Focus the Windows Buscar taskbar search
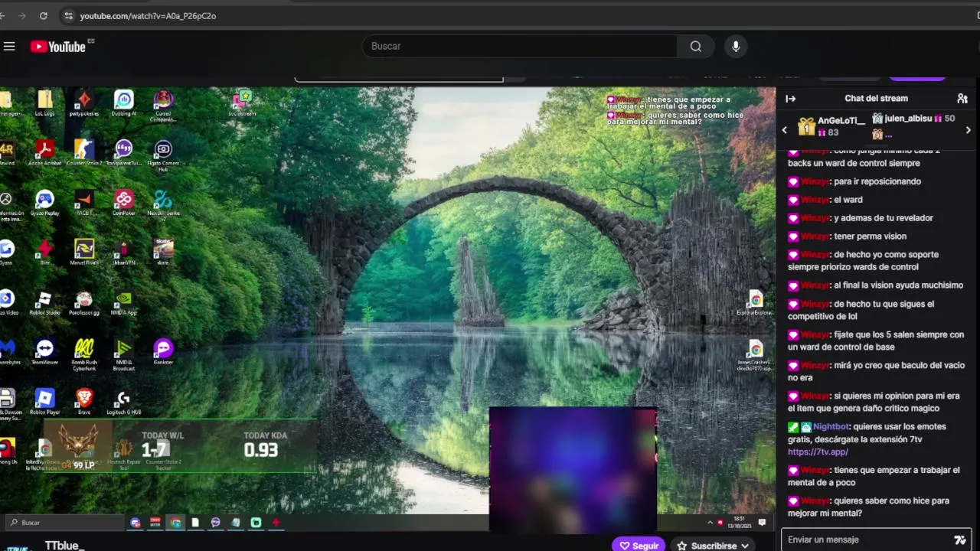980x551 pixels. coord(64,523)
